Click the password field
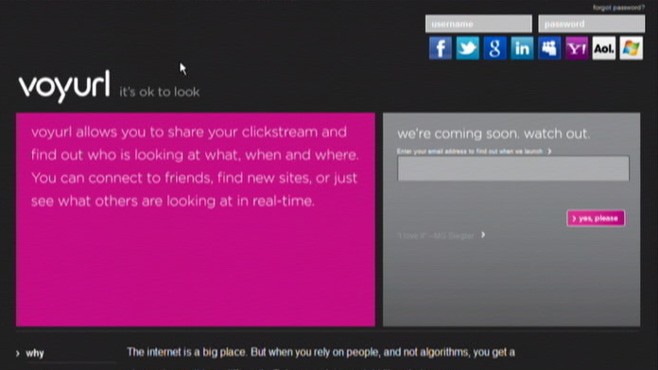The width and height of the screenshot is (658, 370). tap(592, 24)
